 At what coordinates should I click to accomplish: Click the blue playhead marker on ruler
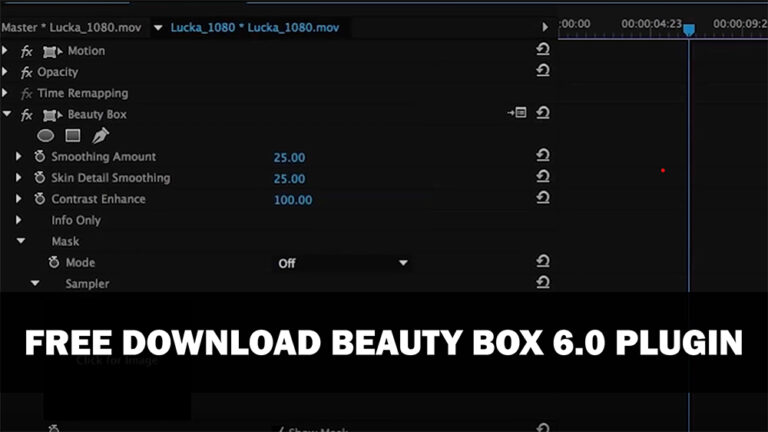689,30
